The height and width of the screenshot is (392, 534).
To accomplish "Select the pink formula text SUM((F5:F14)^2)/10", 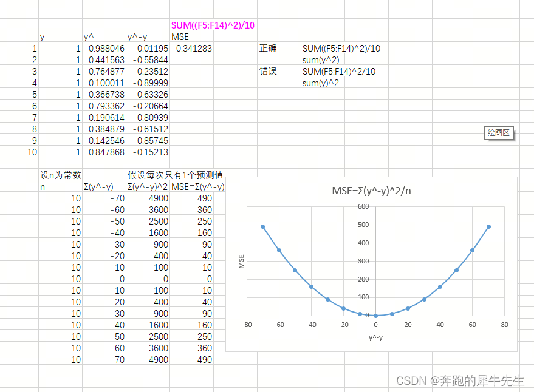I will (x=213, y=25).
